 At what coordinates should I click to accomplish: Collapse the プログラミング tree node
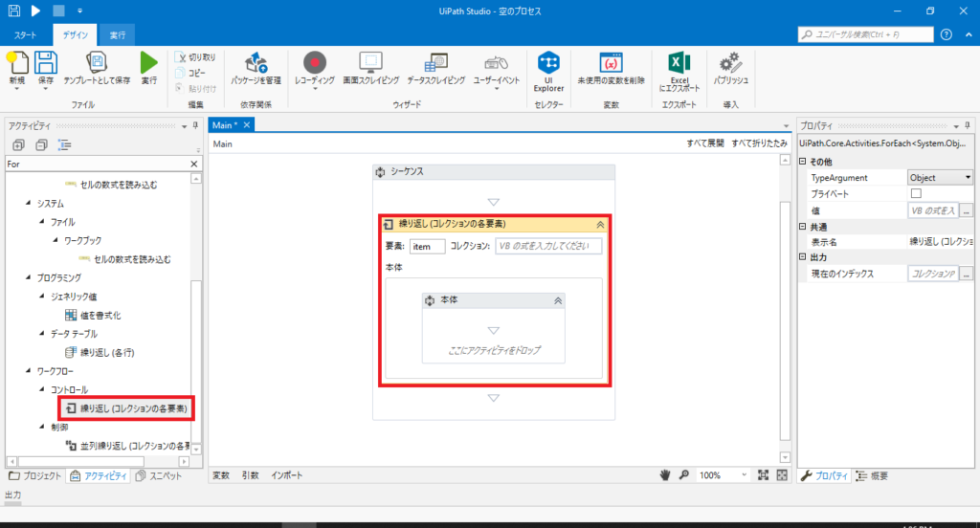pos(28,277)
